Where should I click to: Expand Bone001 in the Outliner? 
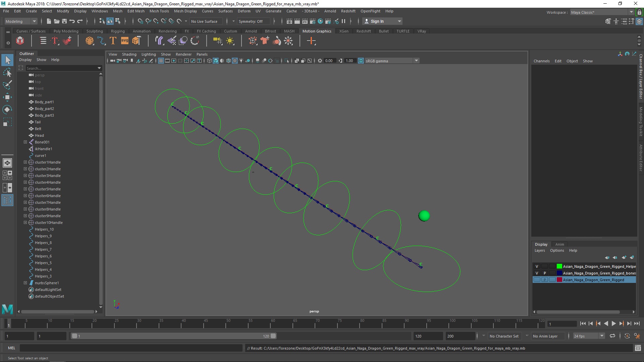pos(25,142)
